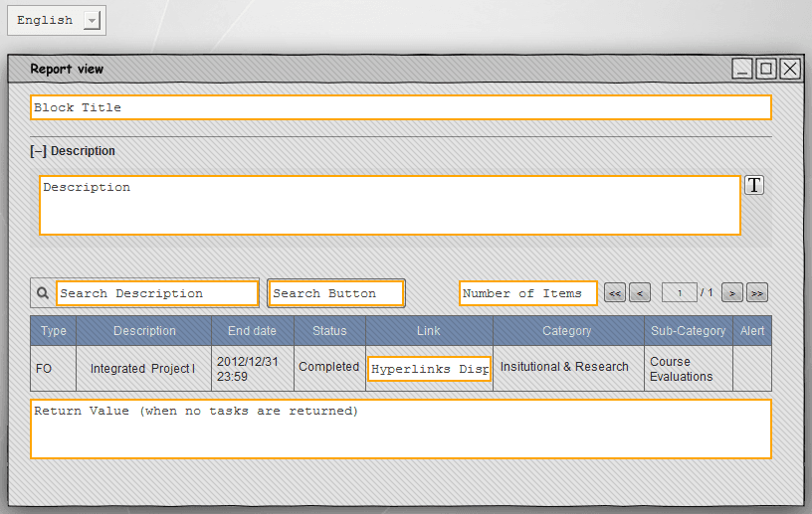Click the Sub-Category column header
The height and width of the screenshot is (514, 812).
[689, 331]
